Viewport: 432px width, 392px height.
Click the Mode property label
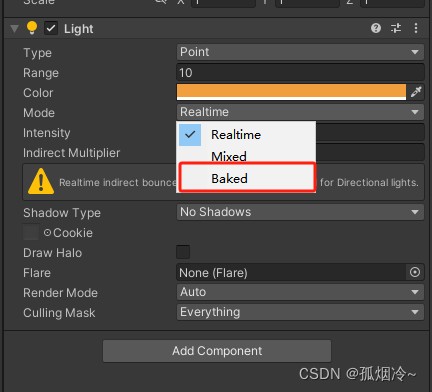[x=39, y=113]
